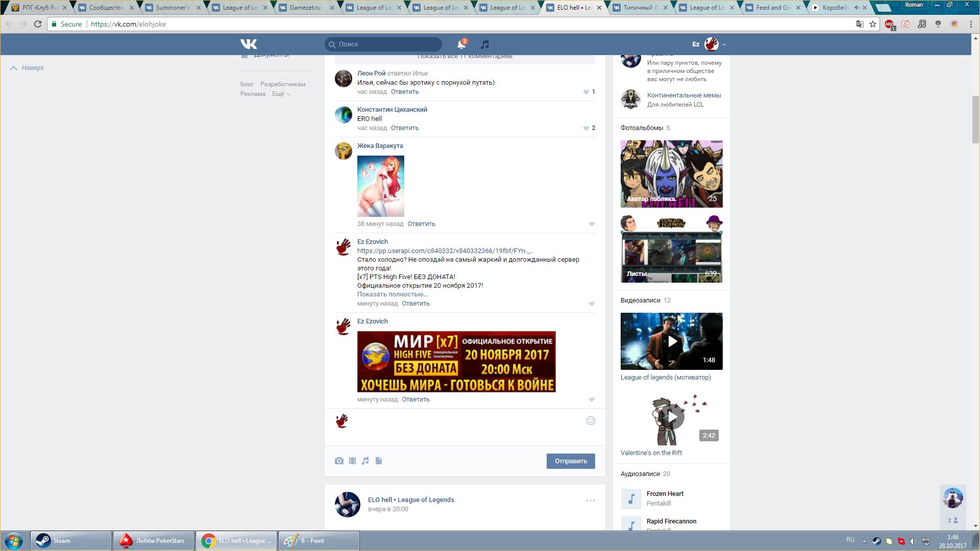This screenshot has height=551, width=980.
Task: Open Жека Варакута's attached image
Action: pos(381,186)
